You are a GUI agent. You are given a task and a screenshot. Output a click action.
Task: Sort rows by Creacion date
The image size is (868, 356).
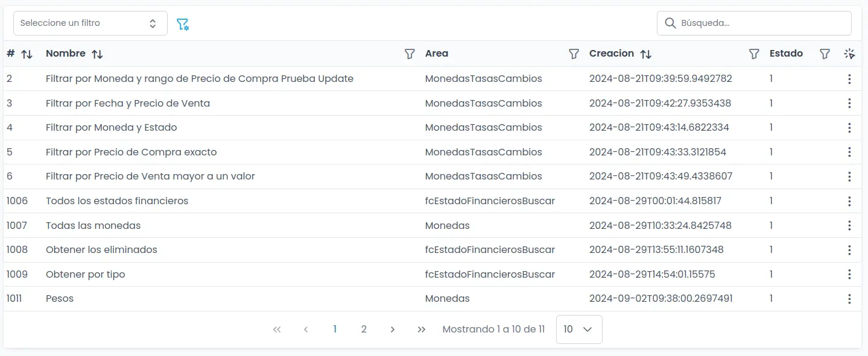tap(645, 54)
